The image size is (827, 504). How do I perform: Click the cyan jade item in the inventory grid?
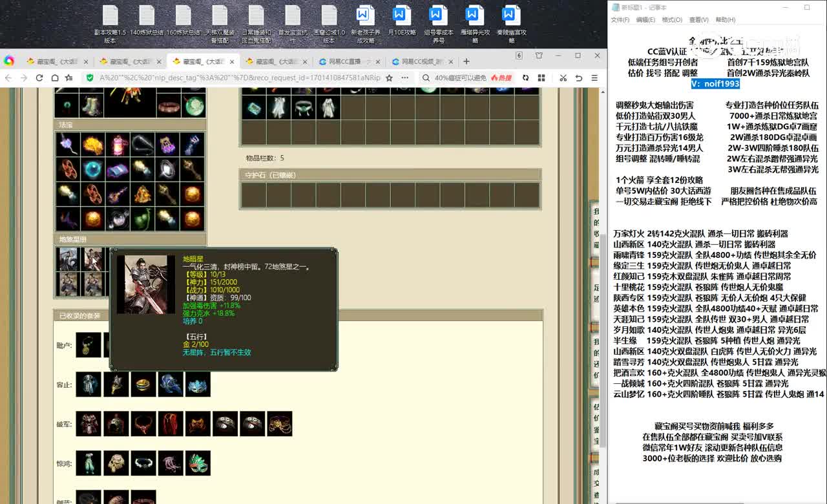254,107
